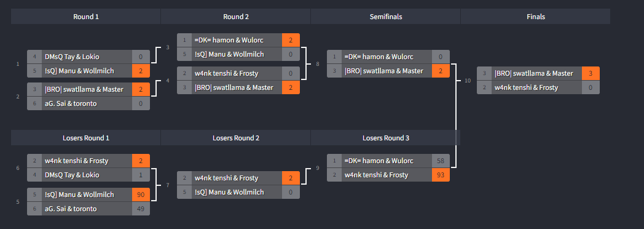Screen dimensions: 644x229
Task: Click the orange score 3 in Finals
Action: tap(591, 73)
